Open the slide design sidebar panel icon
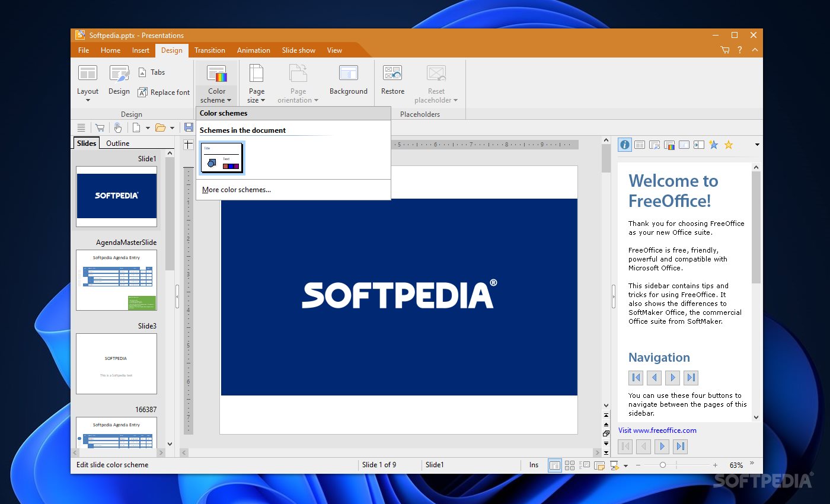This screenshot has height=504, width=830. [x=655, y=145]
